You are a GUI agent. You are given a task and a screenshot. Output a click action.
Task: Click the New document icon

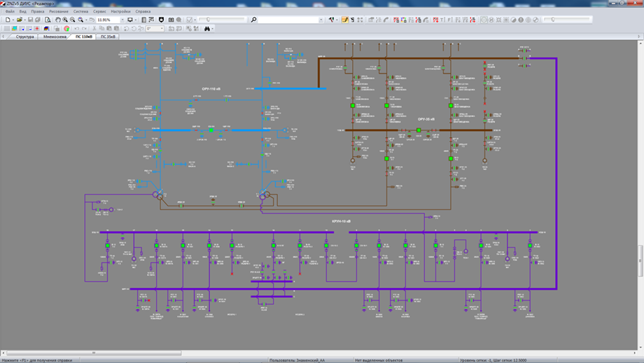coord(7,20)
